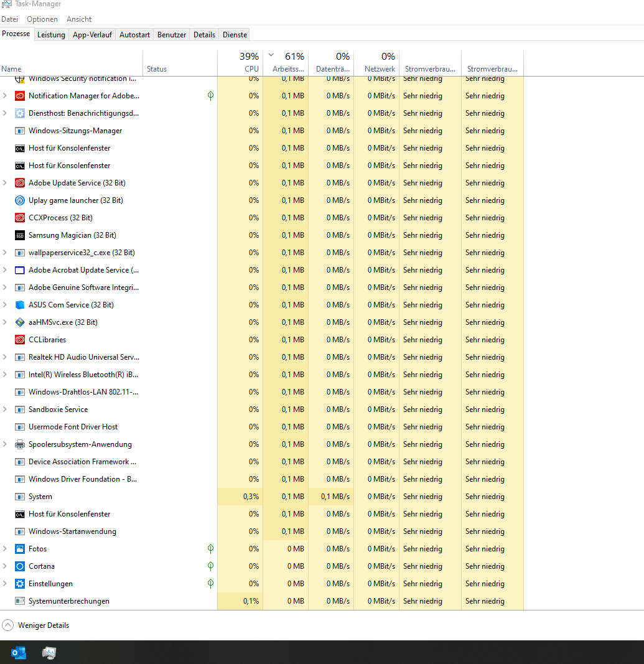
Task: Click the Fotos app icon
Action: tap(19, 549)
